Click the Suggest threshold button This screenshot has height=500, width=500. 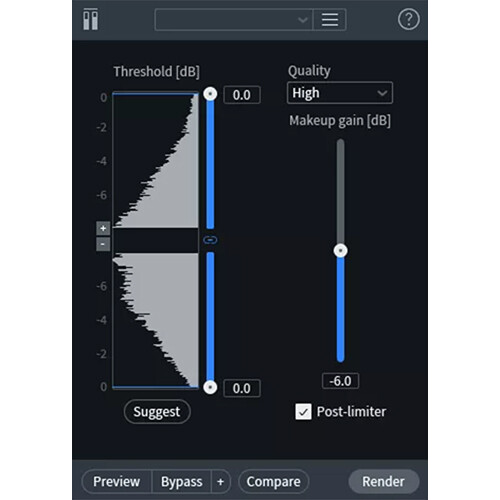157,412
